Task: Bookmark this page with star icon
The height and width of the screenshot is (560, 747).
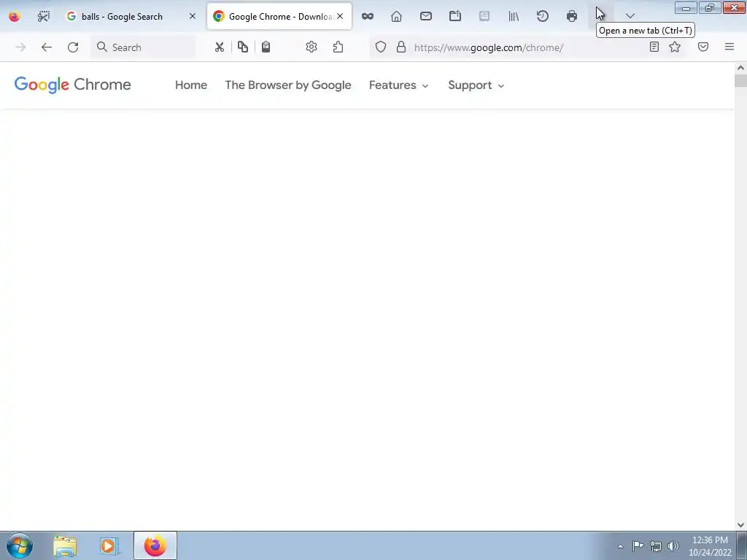Action: pyautogui.click(x=675, y=47)
